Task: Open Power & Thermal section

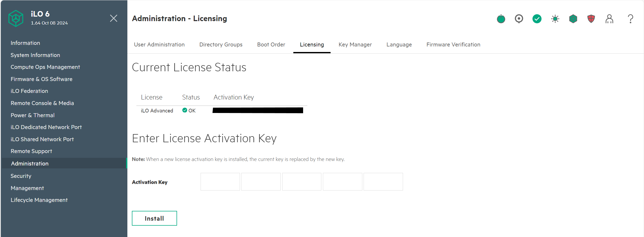Action: pyautogui.click(x=33, y=115)
